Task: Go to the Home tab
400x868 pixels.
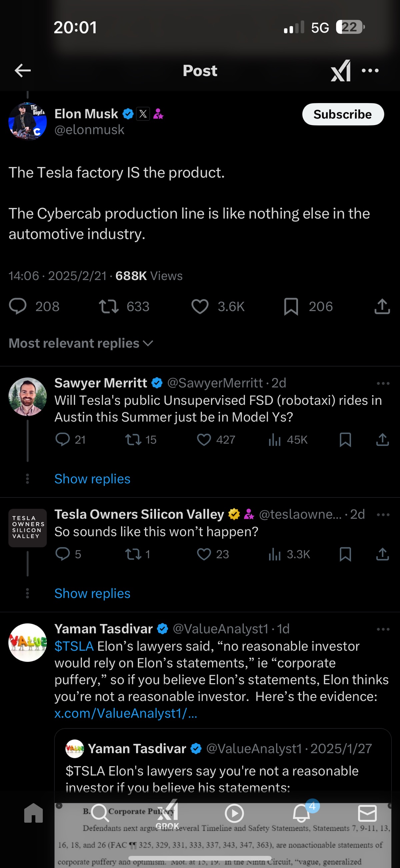Action: coord(34,813)
